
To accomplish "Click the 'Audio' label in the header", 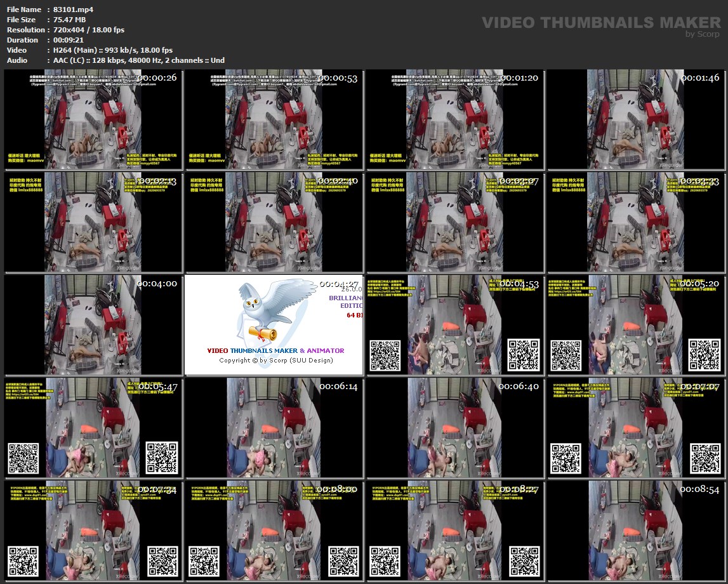I will tap(17, 60).
